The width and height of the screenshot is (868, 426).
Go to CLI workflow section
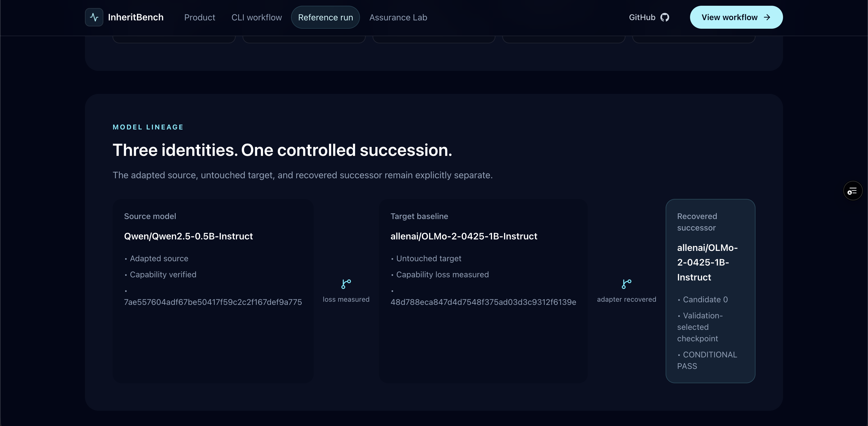pos(256,17)
